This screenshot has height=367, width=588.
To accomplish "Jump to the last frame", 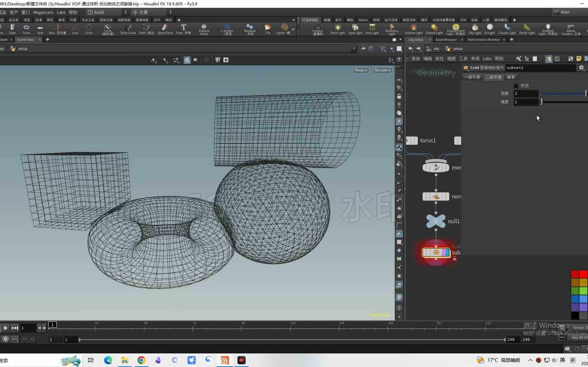I will tap(15, 328).
